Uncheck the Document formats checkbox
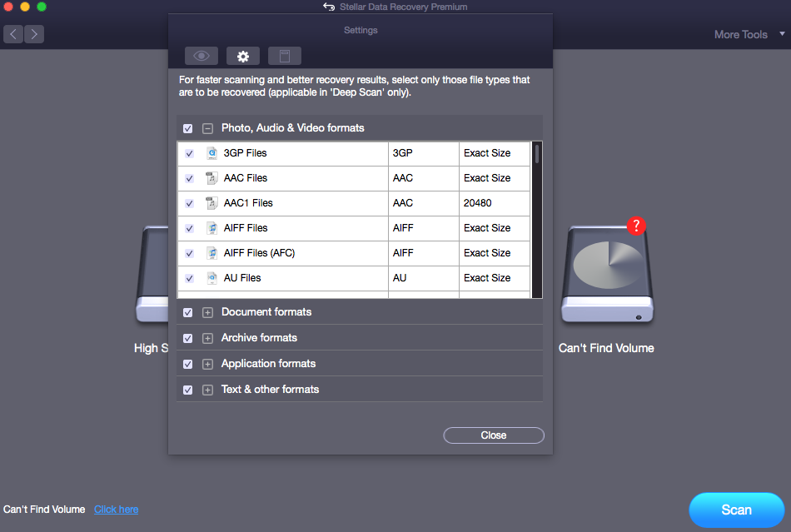This screenshot has height=532, width=791. click(187, 313)
